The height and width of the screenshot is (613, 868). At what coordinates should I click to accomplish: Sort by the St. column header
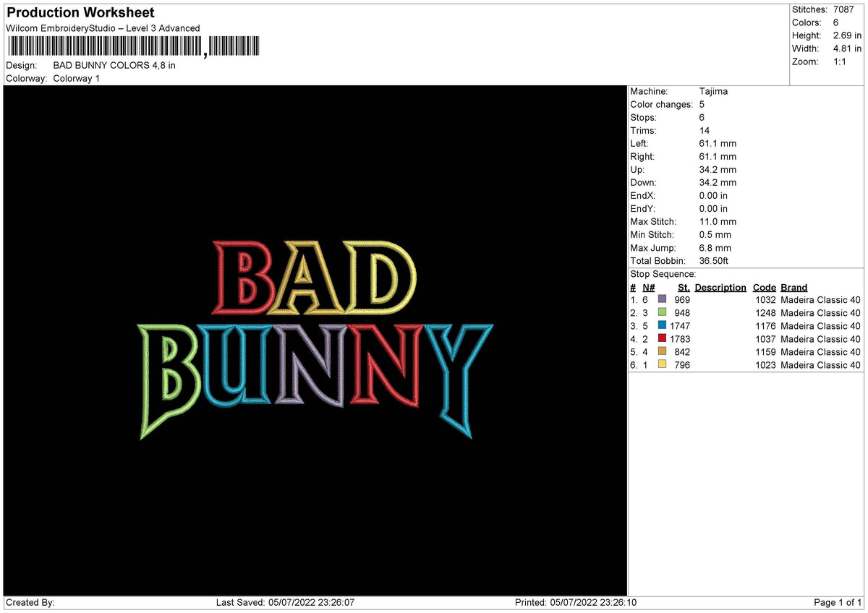(684, 287)
